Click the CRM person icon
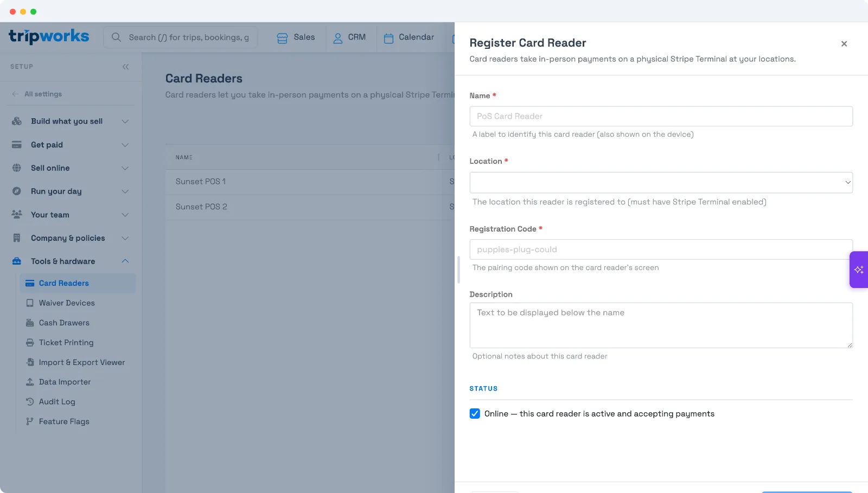Viewport: 868px width, 493px height. point(337,38)
